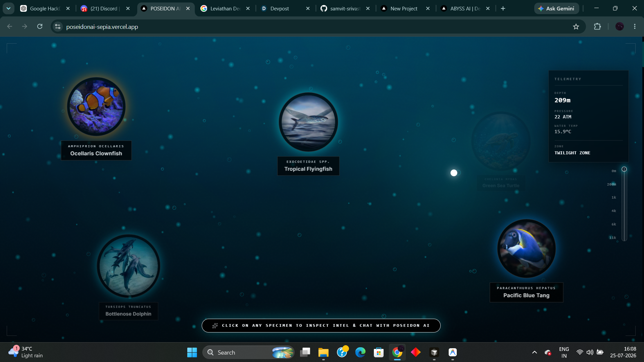This screenshot has height=362, width=644.
Task: Set depth slider to 6k mark
Action: [x=624, y=224]
